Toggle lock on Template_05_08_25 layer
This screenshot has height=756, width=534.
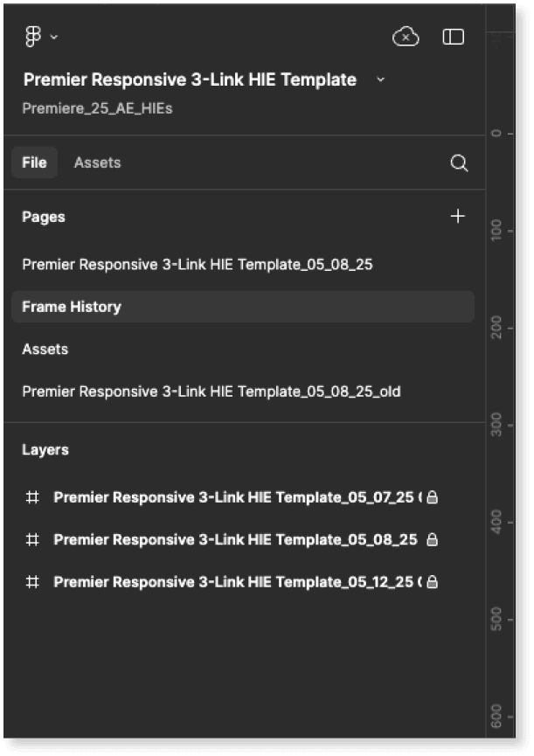[432, 540]
